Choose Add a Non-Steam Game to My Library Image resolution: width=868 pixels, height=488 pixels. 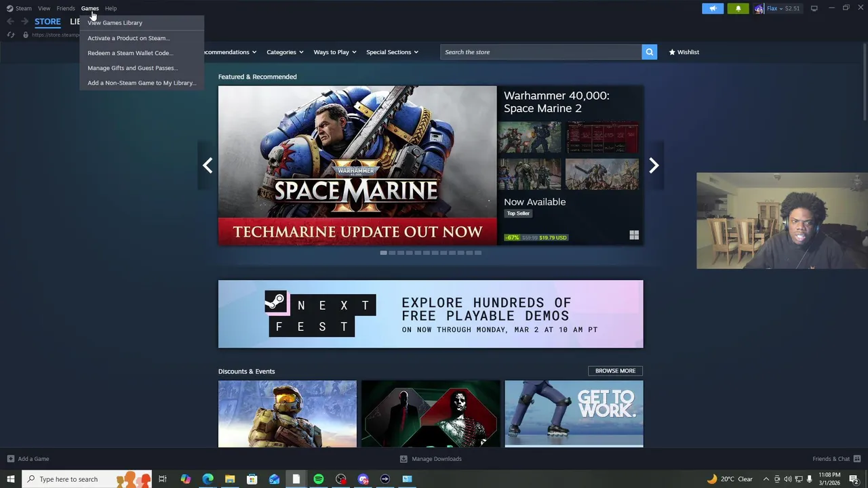pos(142,83)
